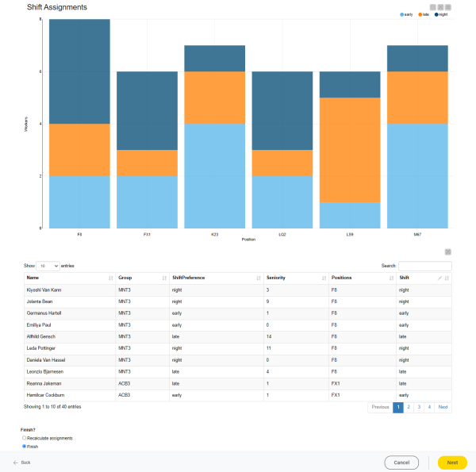
Task: Click the Kiyoshi Van Kann name cell
Action: pyautogui.click(x=70, y=290)
